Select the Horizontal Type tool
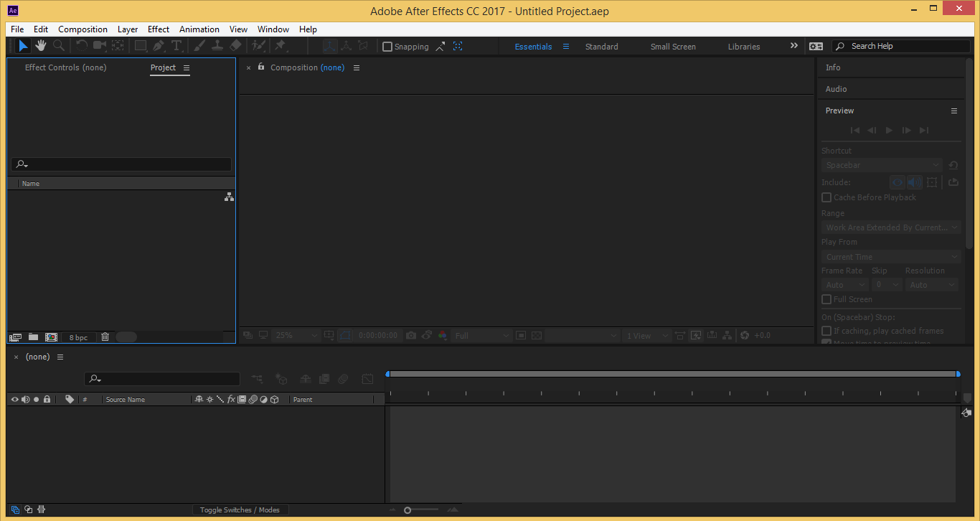This screenshot has width=980, height=521. coord(176,46)
